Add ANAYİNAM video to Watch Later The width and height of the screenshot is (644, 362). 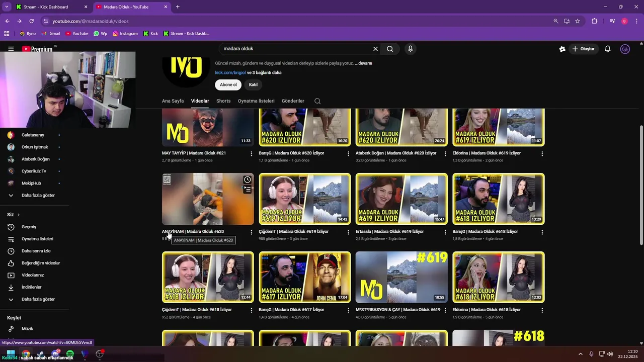coord(248,179)
